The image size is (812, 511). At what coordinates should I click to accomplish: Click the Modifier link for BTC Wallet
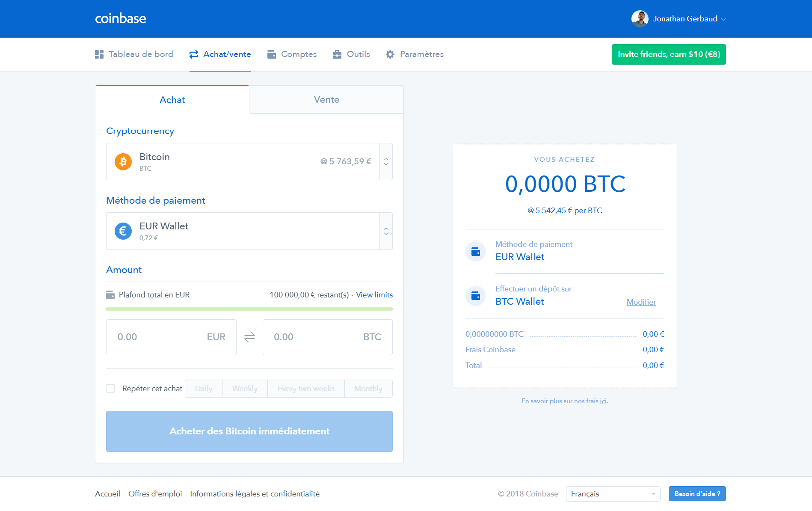[641, 302]
